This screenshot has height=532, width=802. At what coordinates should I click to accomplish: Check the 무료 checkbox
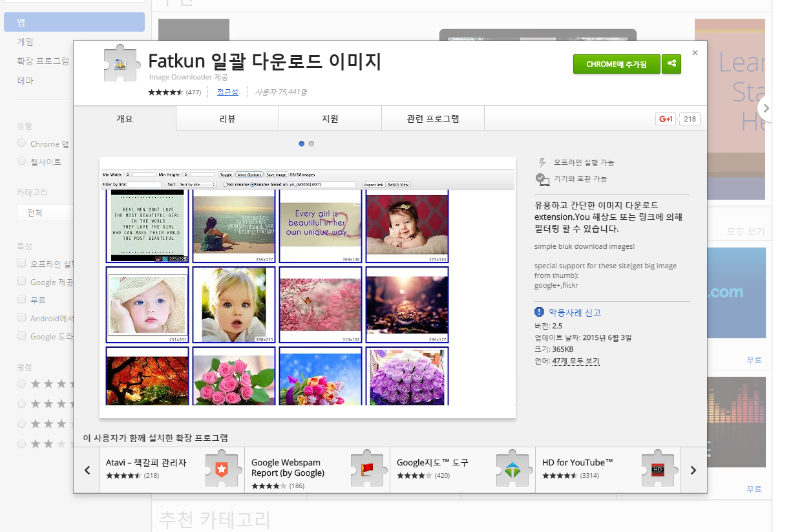[22, 299]
